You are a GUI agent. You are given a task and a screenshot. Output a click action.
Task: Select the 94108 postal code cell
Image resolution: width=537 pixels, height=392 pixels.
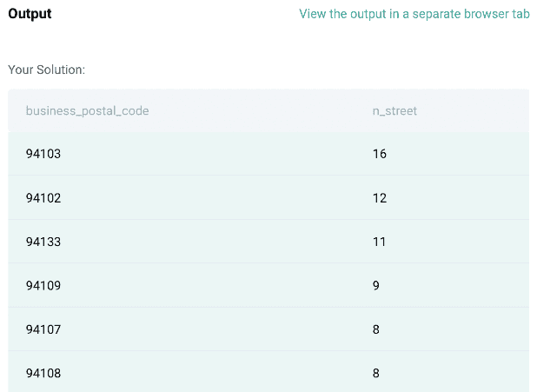43,374
